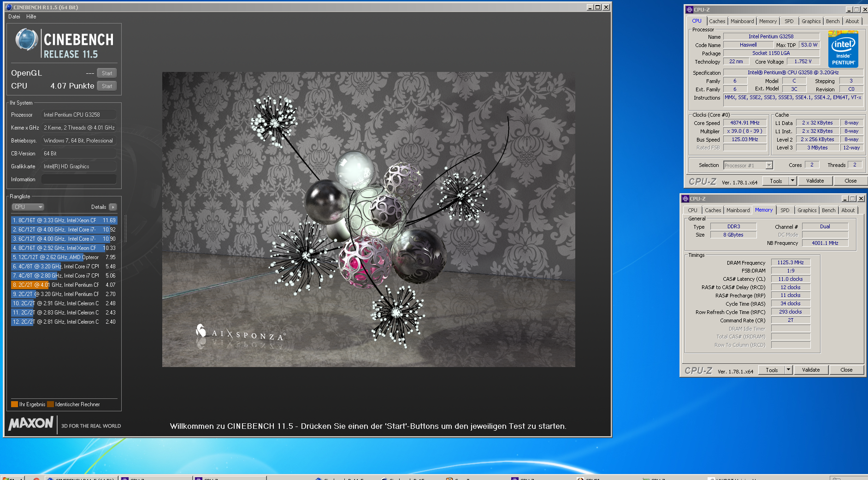Select ranking row 3 with score 10.90
The height and width of the screenshot is (480, 868).
click(x=64, y=239)
